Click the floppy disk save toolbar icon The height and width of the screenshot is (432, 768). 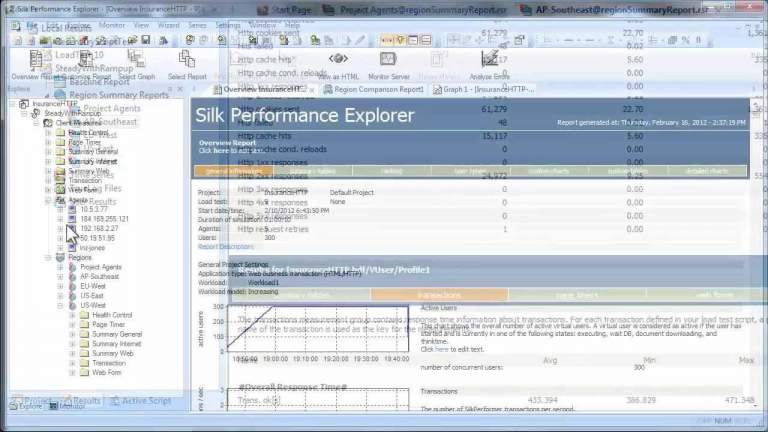tap(145, 40)
